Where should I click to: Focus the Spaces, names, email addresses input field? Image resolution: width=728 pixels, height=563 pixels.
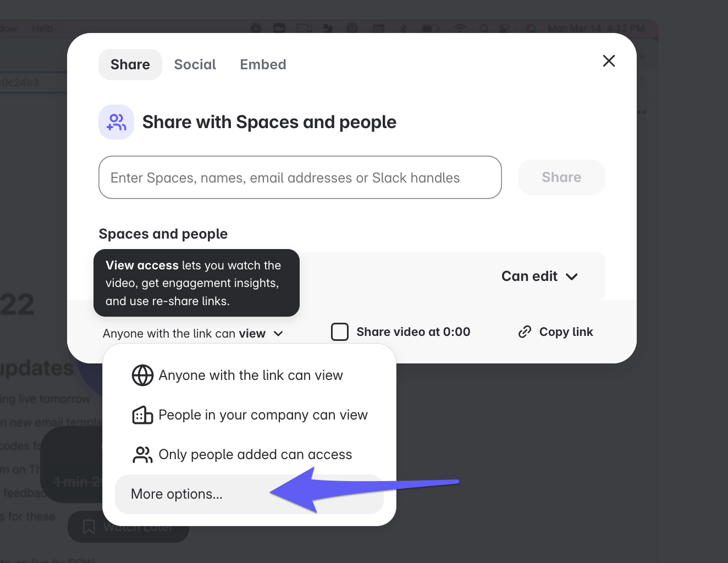(300, 178)
